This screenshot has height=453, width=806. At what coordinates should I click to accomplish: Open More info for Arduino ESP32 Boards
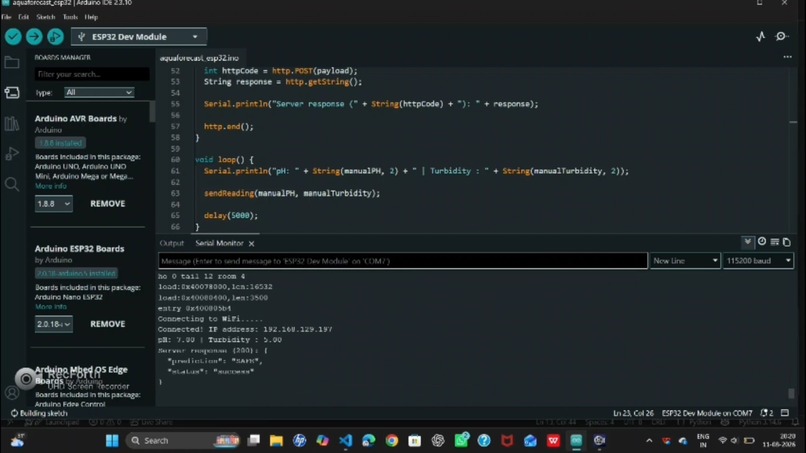tap(51, 306)
